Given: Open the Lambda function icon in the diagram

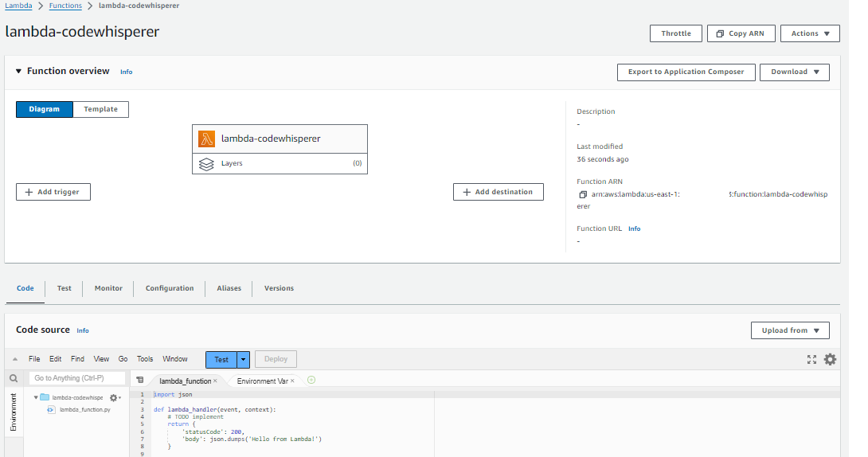Looking at the screenshot, I should coord(206,139).
